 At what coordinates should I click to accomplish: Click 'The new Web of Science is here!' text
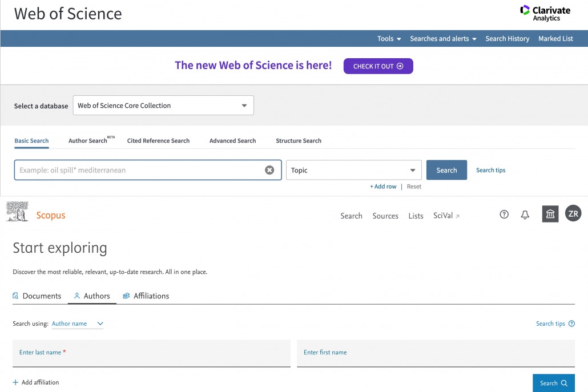click(253, 65)
